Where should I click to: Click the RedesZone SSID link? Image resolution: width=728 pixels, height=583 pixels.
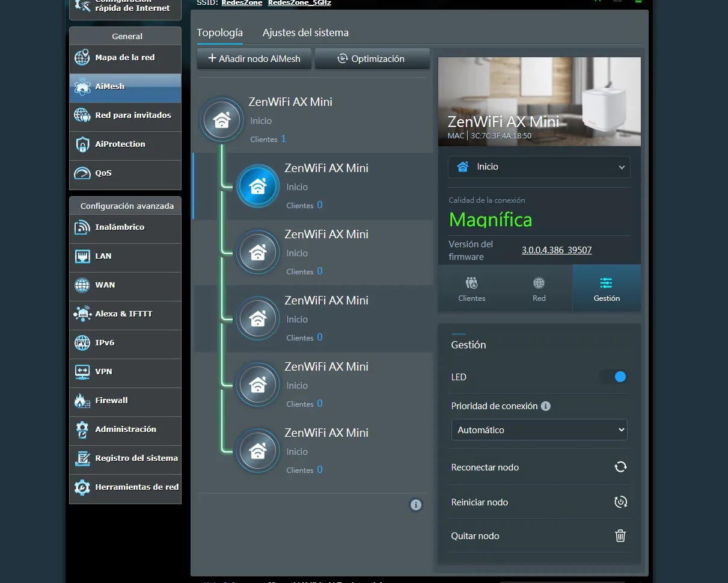[242, 3]
